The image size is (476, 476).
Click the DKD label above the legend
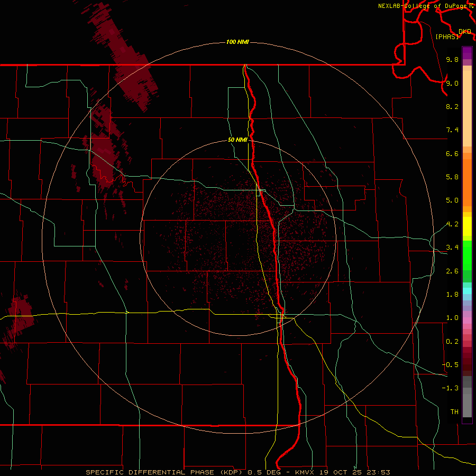click(x=465, y=32)
